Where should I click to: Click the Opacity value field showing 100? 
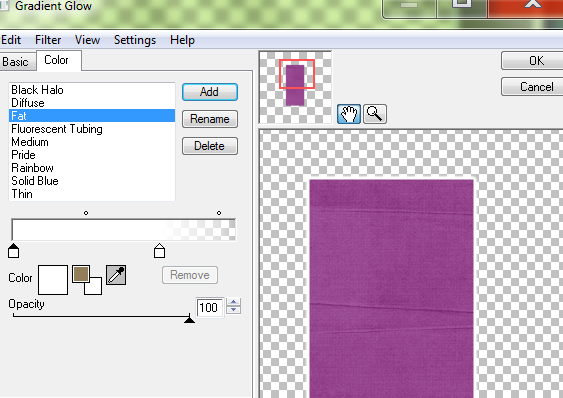pyautogui.click(x=209, y=307)
